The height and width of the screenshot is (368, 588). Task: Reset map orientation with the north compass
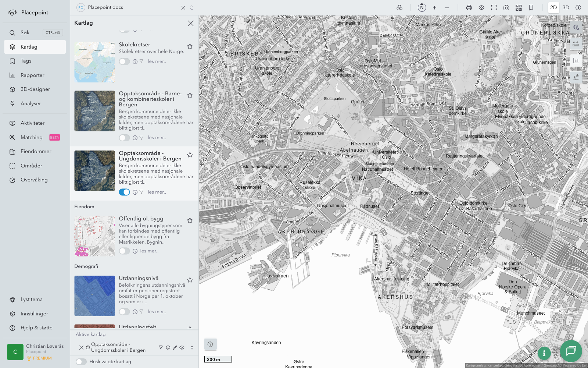(x=422, y=8)
